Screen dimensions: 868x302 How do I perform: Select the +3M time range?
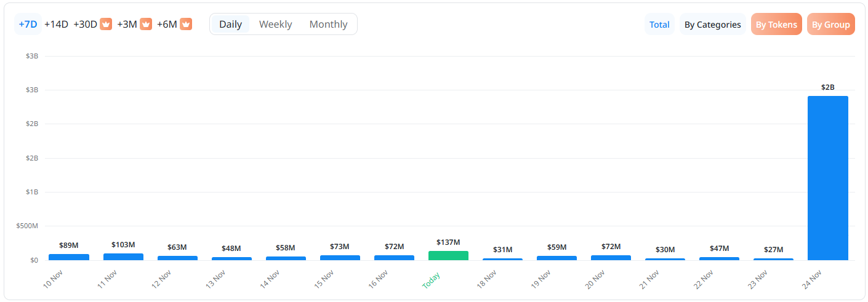click(127, 25)
